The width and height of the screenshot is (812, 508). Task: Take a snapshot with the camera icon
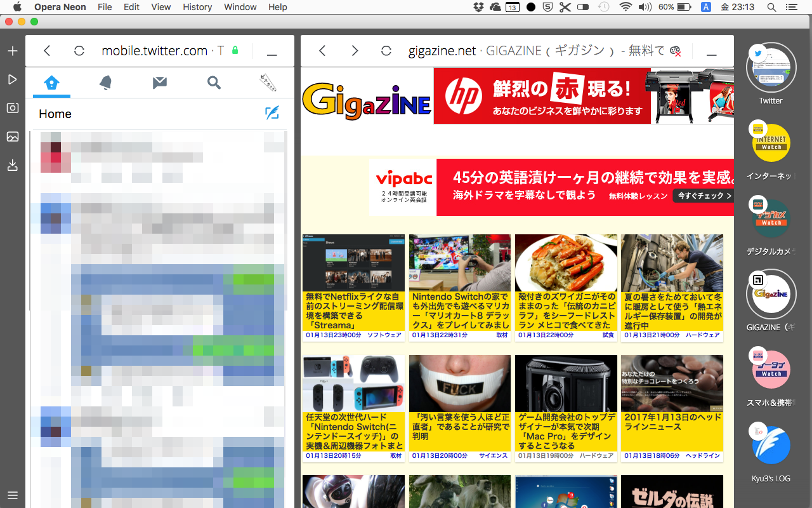(12, 108)
